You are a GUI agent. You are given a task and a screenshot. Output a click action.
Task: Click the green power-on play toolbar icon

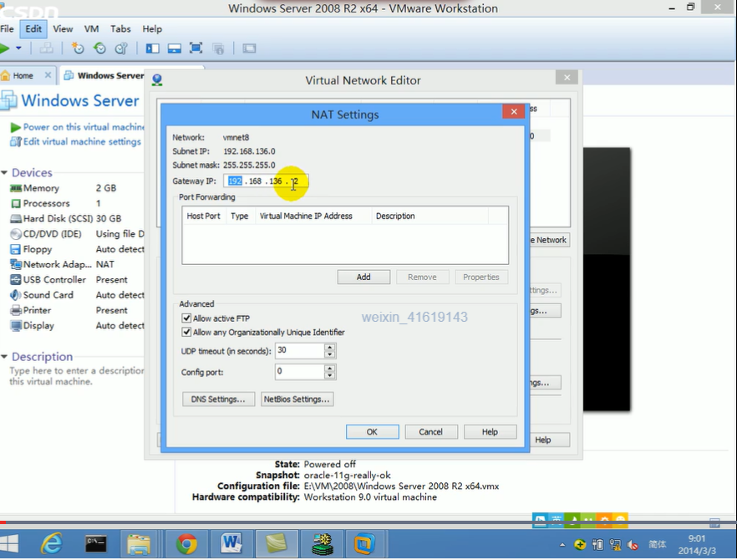click(5, 48)
